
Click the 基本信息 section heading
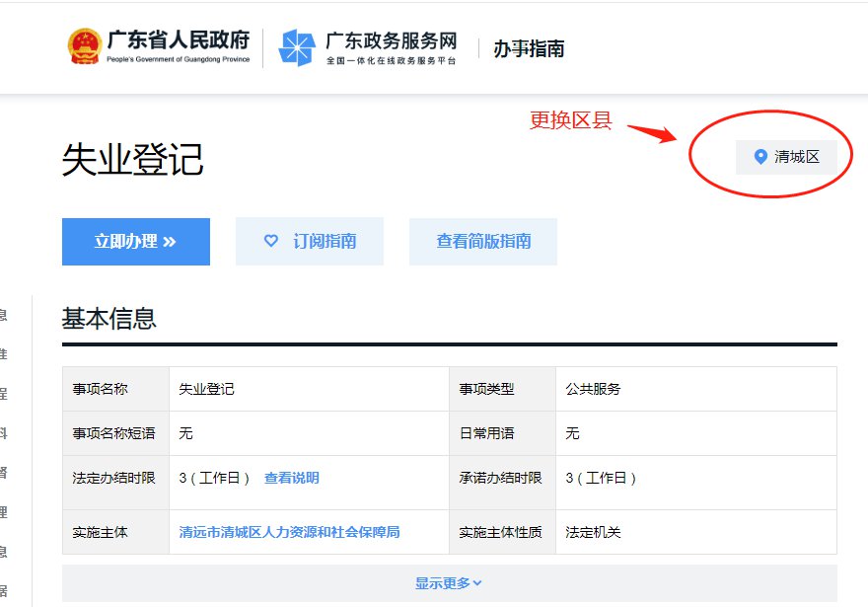108,319
